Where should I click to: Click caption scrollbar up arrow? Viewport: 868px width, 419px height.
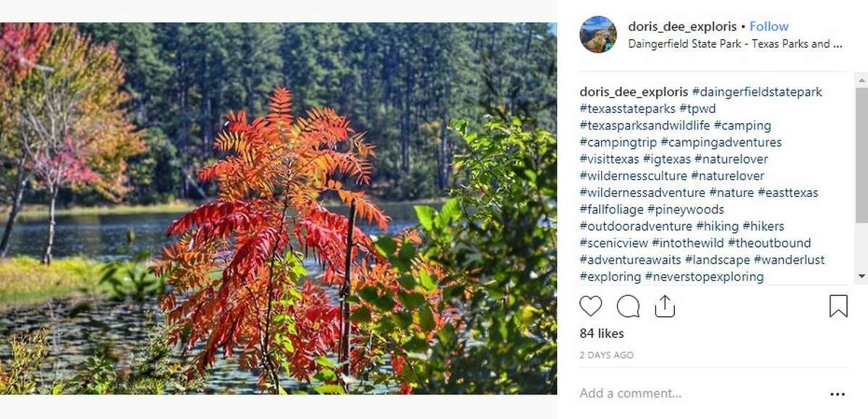coord(861,80)
